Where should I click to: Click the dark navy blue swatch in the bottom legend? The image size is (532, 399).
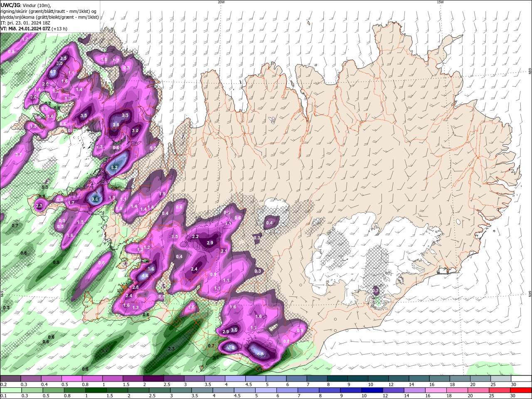coord(372,390)
